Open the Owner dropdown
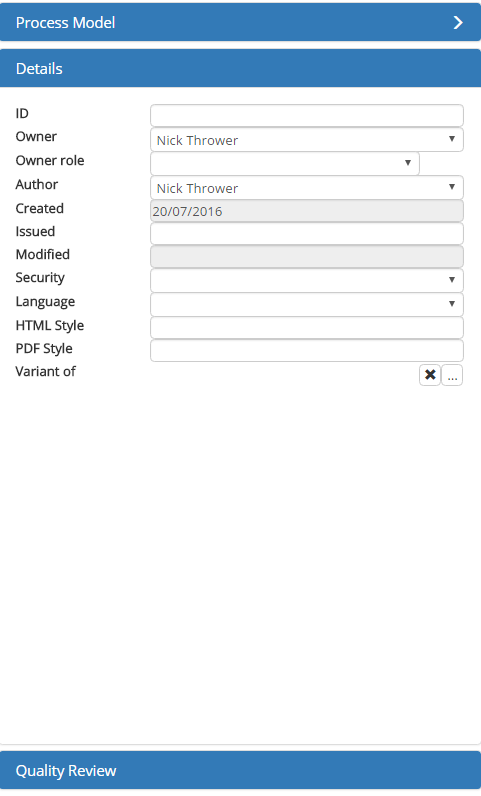481x796 pixels. (307, 140)
